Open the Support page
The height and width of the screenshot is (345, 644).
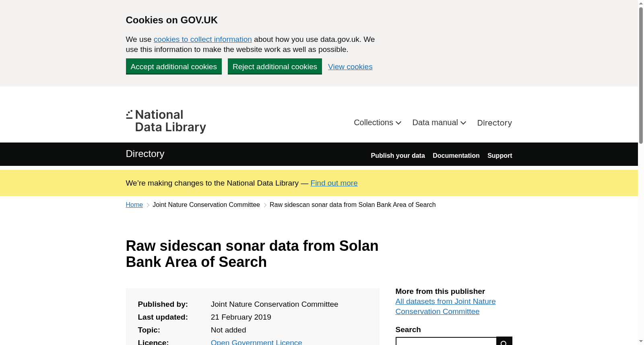click(500, 155)
